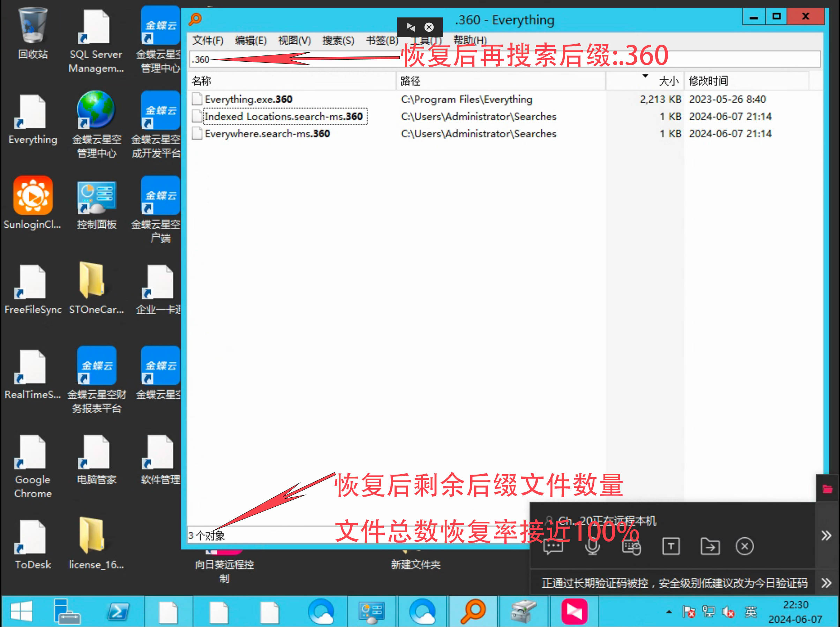840x627 pixels.
Task: Launch the Everything desktop shortcut
Action: click(33, 119)
